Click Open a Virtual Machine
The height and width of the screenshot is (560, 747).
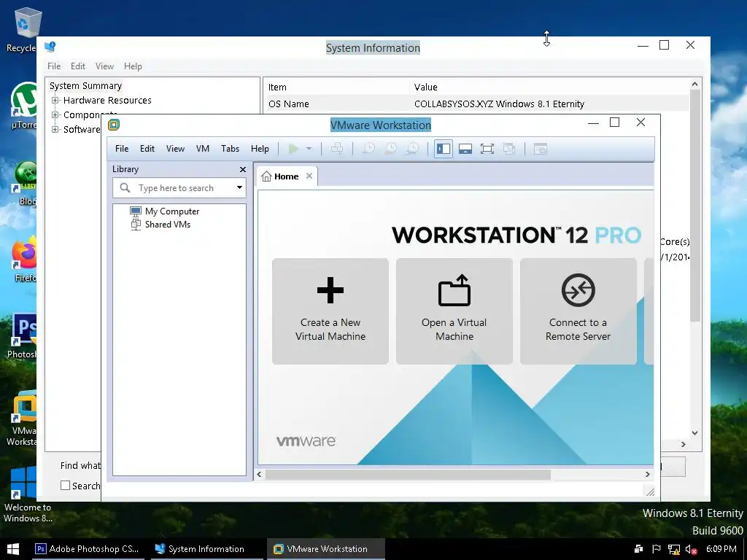pos(454,311)
